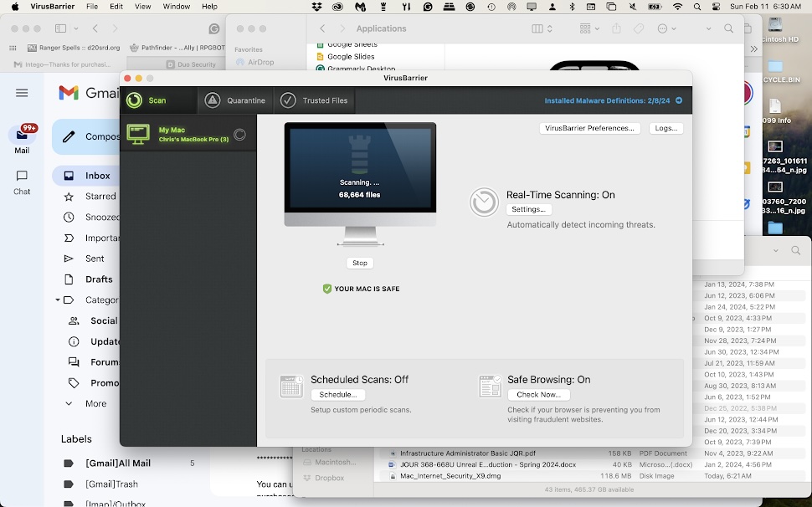The image size is (812, 507).
Task: Click Check Now for Safe Browsing
Action: click(x=538, y=394)
